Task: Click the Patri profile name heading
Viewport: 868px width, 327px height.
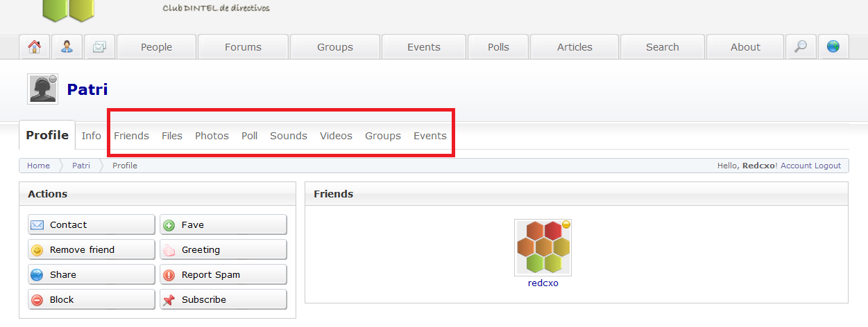Action: coord(87,89)
